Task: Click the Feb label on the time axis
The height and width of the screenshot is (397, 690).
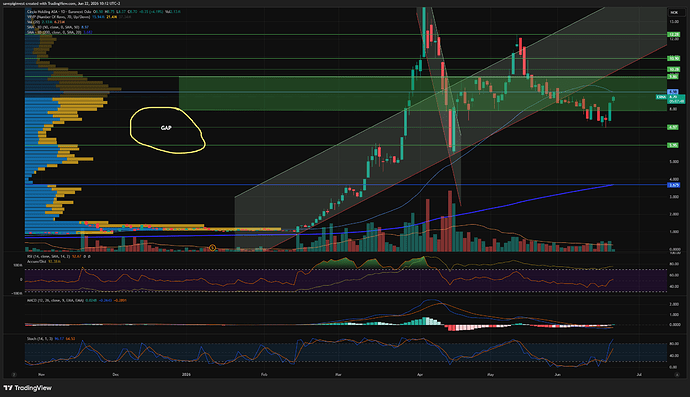Action: tap(264, 375)
